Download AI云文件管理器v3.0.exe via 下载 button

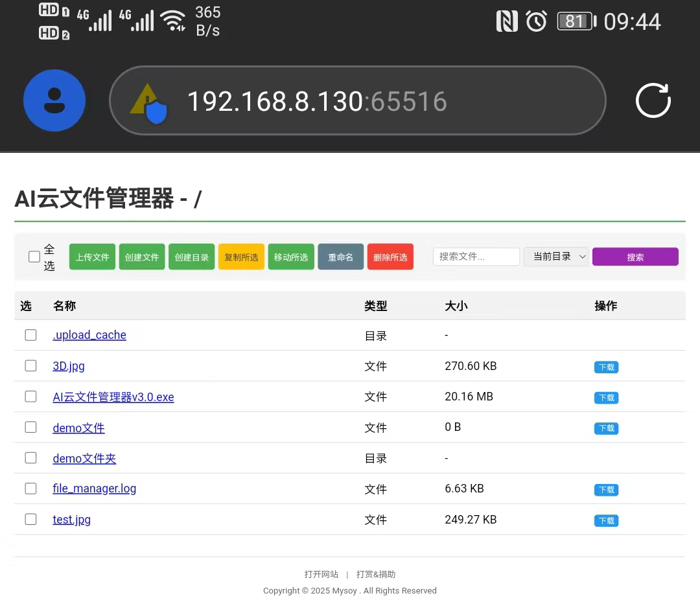606,397
